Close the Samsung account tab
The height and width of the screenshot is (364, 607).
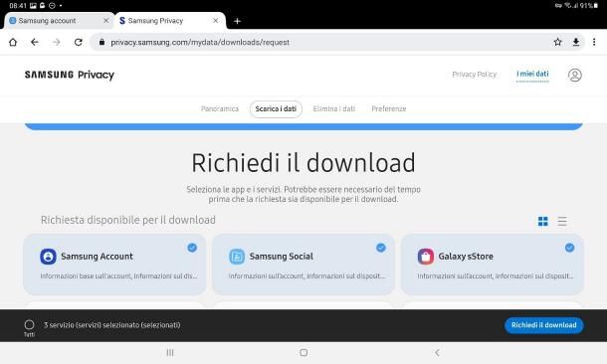(105, 21)
